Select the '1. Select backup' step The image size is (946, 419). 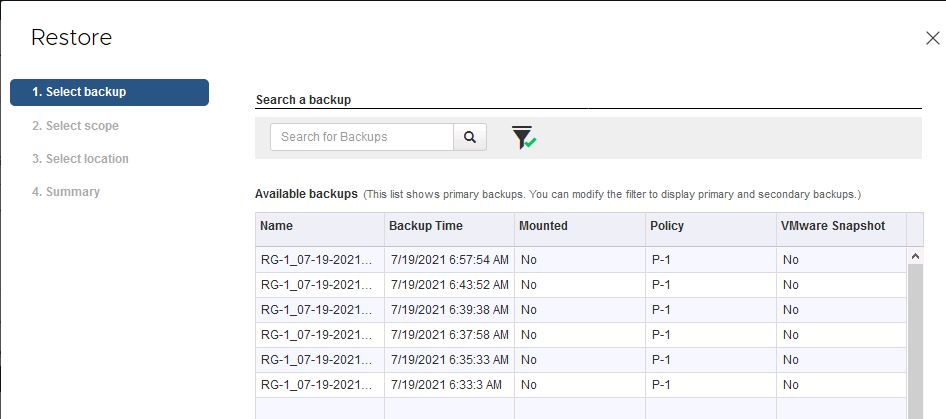pyautogui.click(x=109, y=92)
